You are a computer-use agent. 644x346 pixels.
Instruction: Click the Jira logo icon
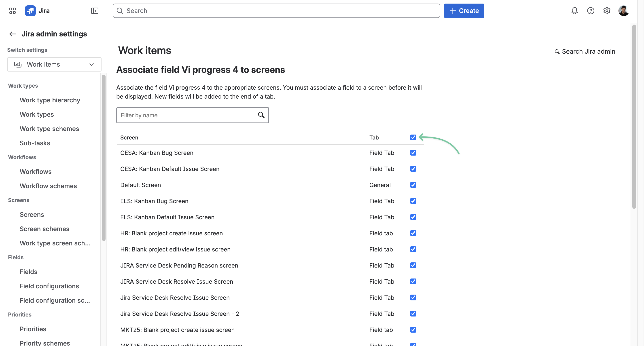click(30, 11)
